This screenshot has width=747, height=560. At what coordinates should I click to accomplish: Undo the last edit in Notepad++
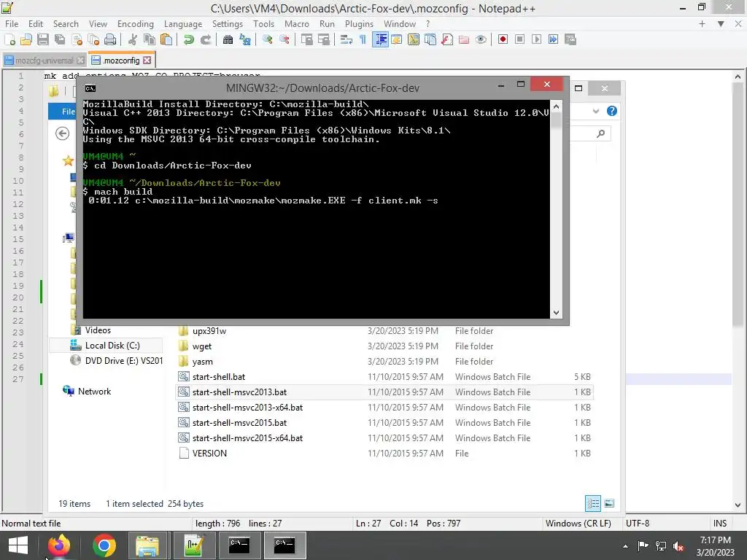[x=189, y=39]
